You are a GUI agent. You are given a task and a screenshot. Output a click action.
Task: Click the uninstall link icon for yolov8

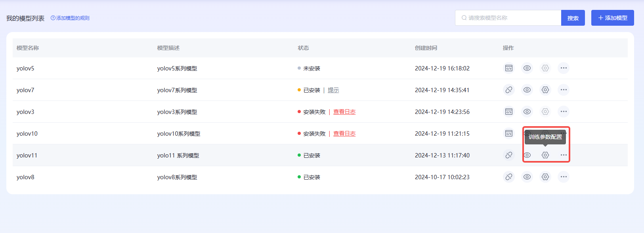pos(509,177)
